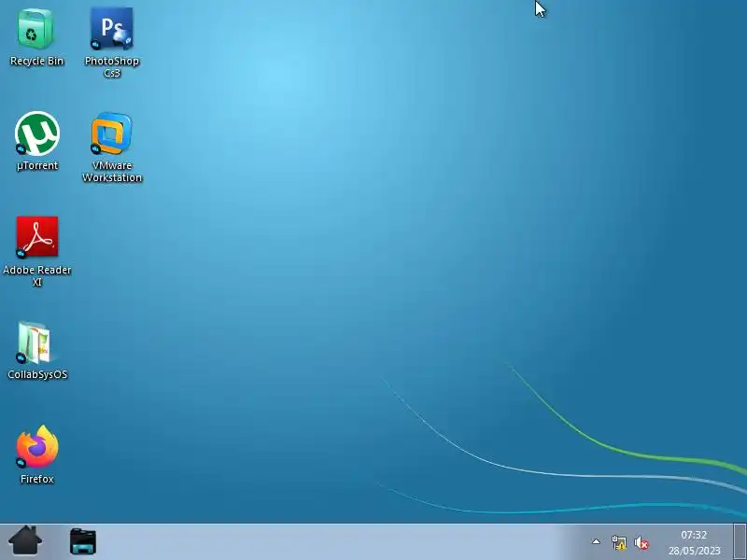Click the muted volume tray icon
The width and height of the screenshot is (747, 560).
(641, 542)
